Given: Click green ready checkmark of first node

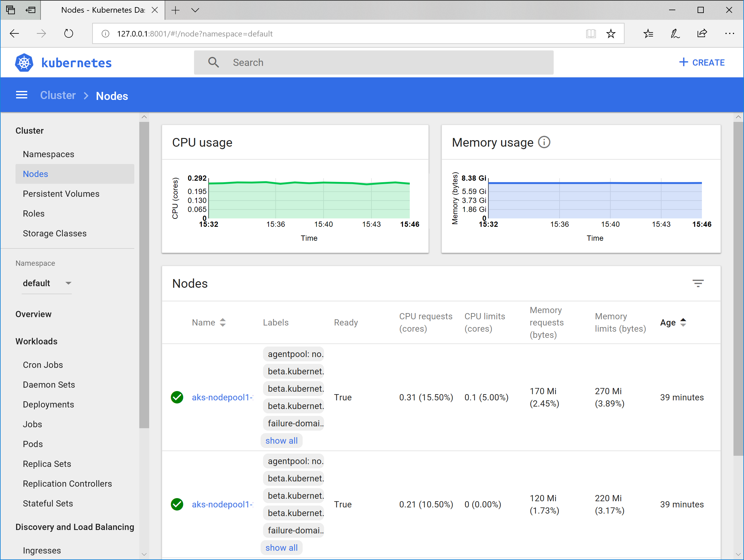Looking at the screenshot, I should pos(177,397).
